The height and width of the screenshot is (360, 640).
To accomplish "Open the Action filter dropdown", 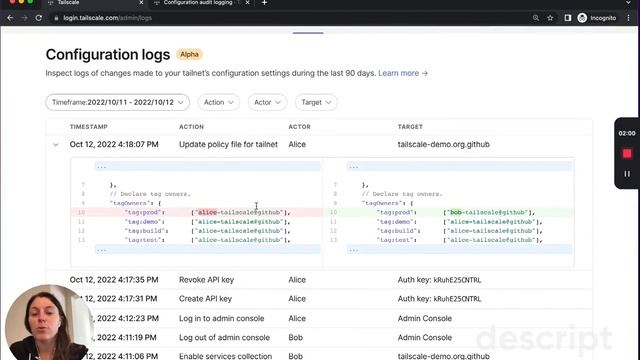I will (219, 102).
